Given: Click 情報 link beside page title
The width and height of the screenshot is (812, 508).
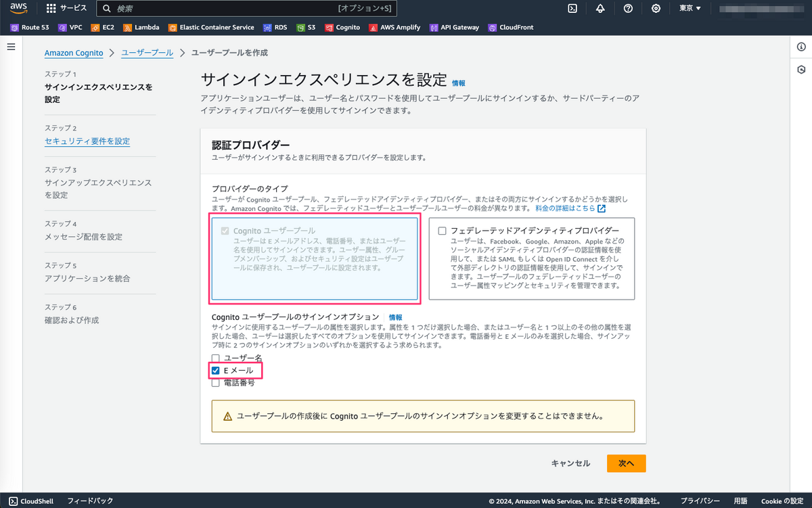Looking at the screenshot, I should (459, 83).
